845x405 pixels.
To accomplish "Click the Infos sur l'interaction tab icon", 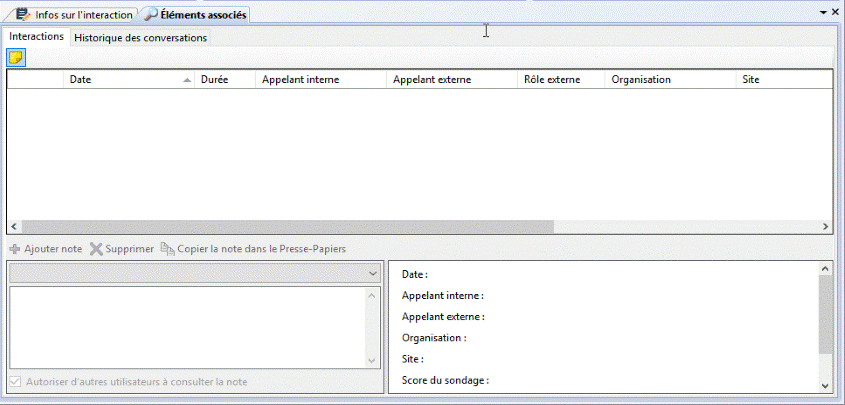I will coord(22,15).
